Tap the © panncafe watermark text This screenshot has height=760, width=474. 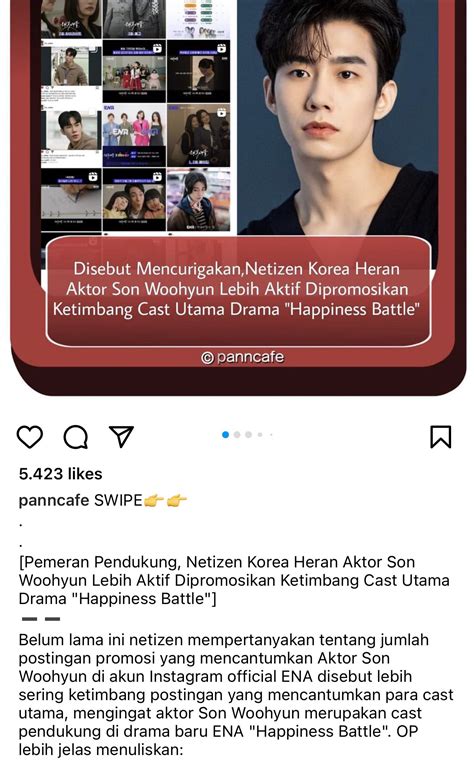pos(242,358)
